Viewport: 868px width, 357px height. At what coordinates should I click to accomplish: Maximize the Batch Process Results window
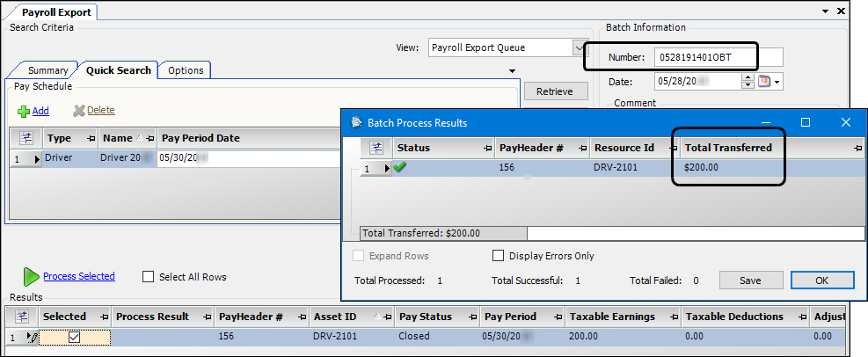pyautogui.click(x=806, y=122)
